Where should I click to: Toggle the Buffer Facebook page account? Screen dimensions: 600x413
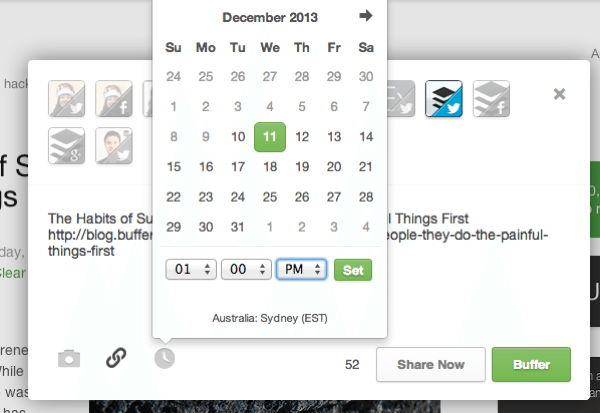pos(491,98)
